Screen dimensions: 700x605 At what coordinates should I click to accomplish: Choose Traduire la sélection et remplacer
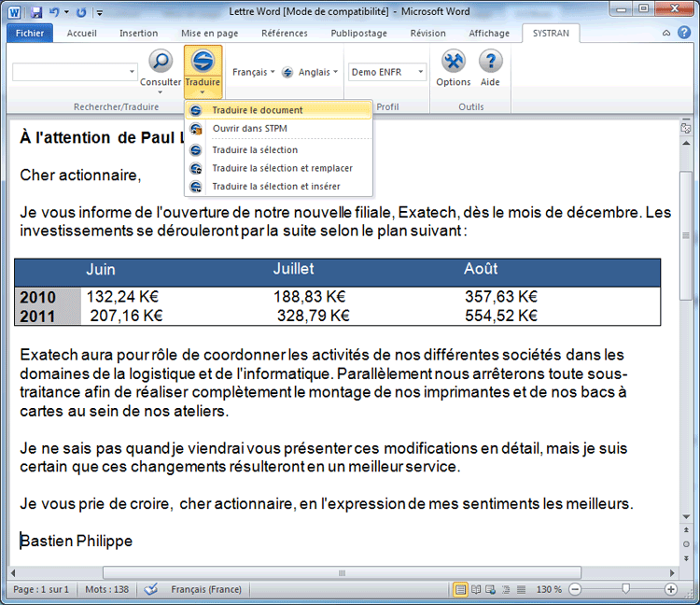[278, 168]
